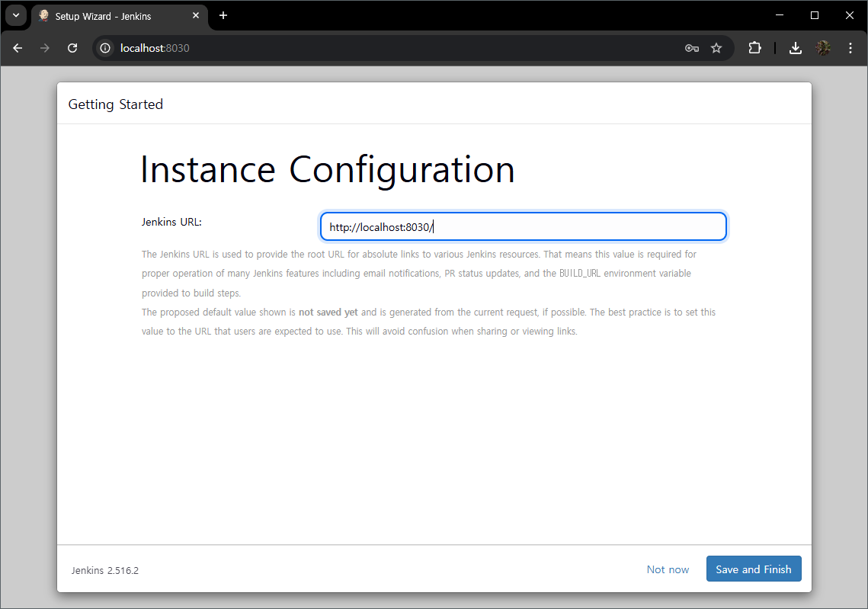The width and height of the screenshot is (868, 609).
Task: Expand the tab search dropdown arrow
Action: click(16, 15)
